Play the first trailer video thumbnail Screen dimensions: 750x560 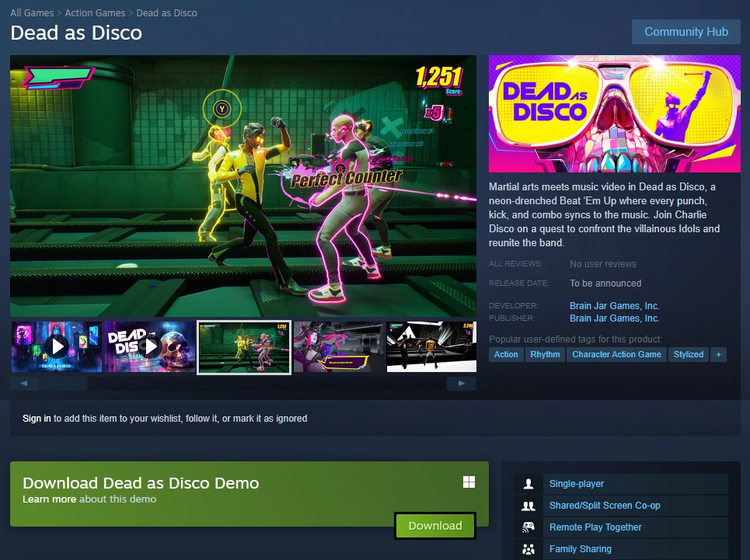[x=57, y=346]
